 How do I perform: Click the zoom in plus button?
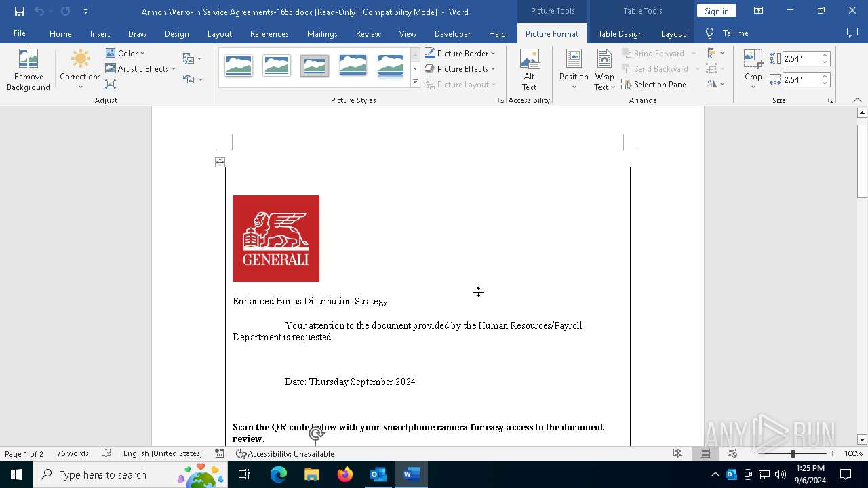coord(832,453)
